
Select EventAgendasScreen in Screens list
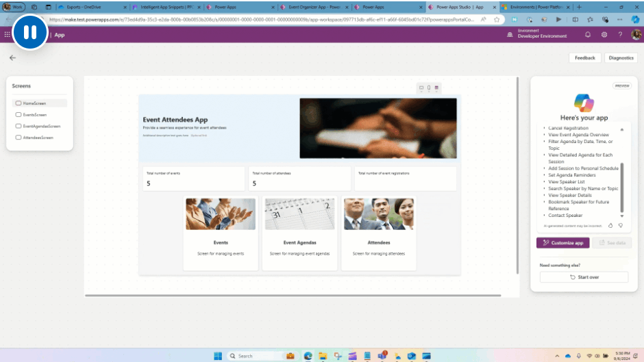(40, 126)
